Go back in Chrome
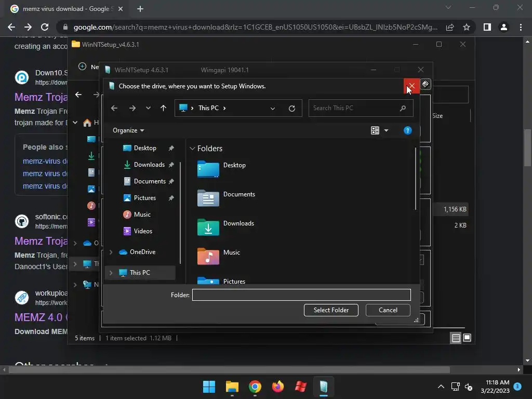Viewport: 532px width, 399px height. [11, 27]
